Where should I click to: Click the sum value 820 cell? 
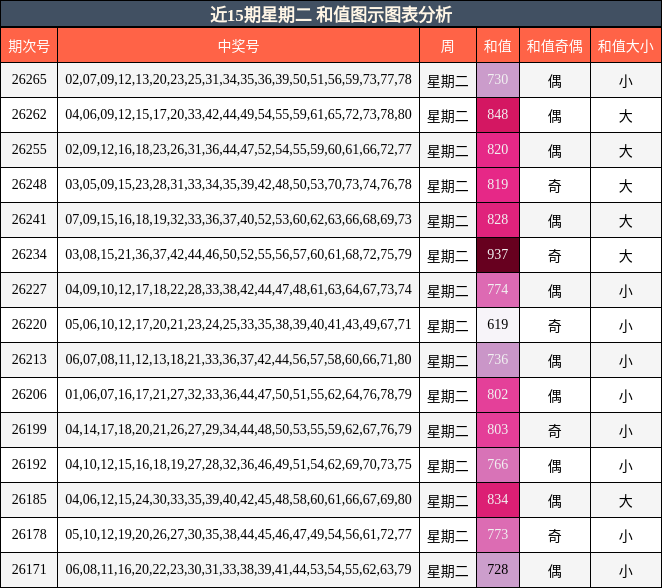tap(498, 150)
